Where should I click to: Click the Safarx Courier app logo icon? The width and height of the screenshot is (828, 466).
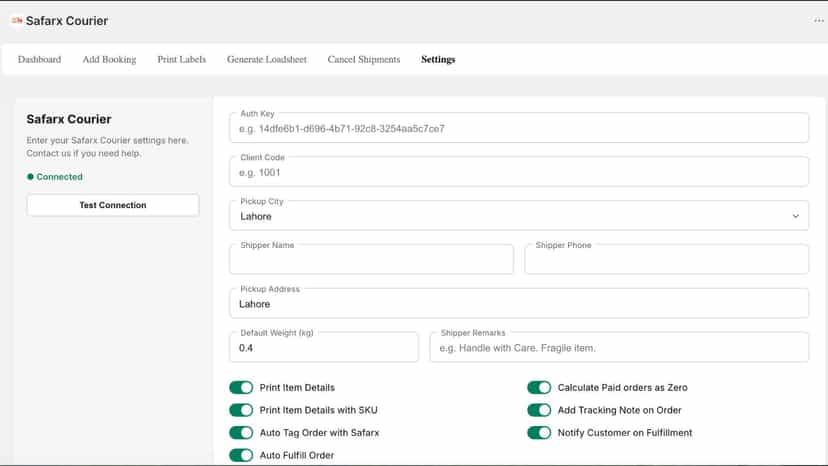coord(17,21)
